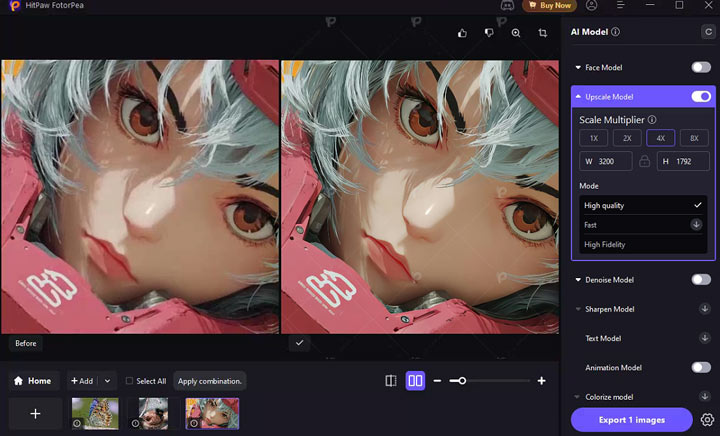Expand the Face Model section
The height and width of the screenshot is (436, 720).
click(x=578, y=67)
